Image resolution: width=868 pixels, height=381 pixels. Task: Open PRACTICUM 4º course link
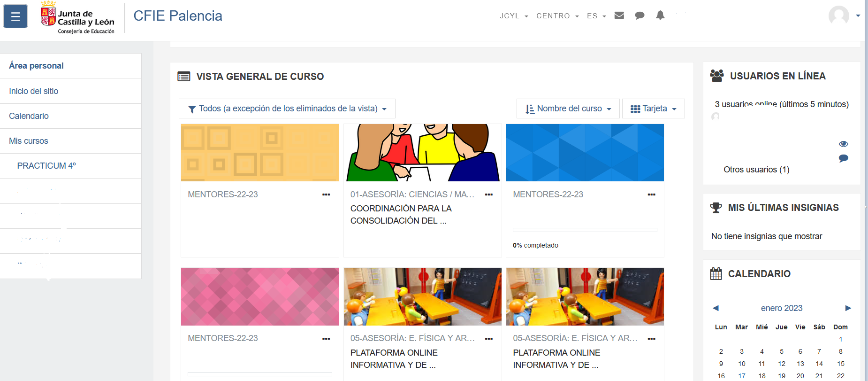[46, 166]
